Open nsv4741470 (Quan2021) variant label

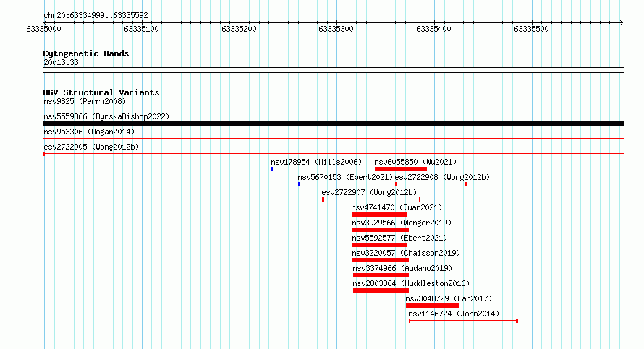397,207
